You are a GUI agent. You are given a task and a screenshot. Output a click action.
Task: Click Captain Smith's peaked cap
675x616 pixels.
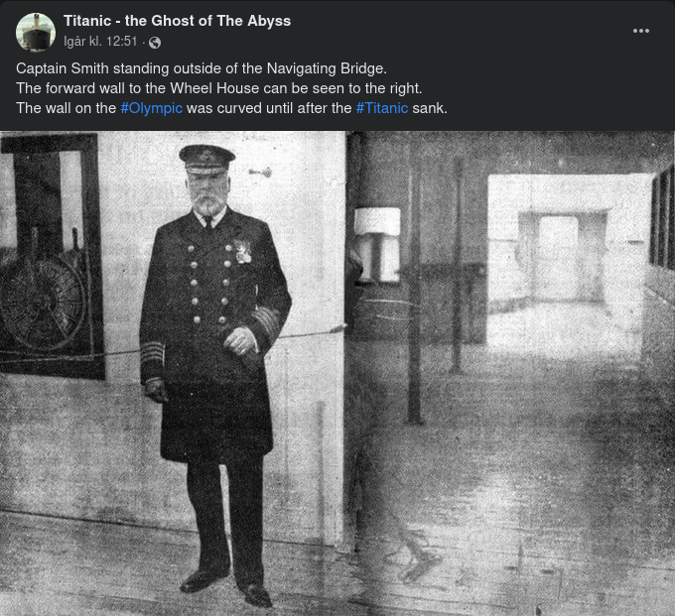click(x=207, y=159)
